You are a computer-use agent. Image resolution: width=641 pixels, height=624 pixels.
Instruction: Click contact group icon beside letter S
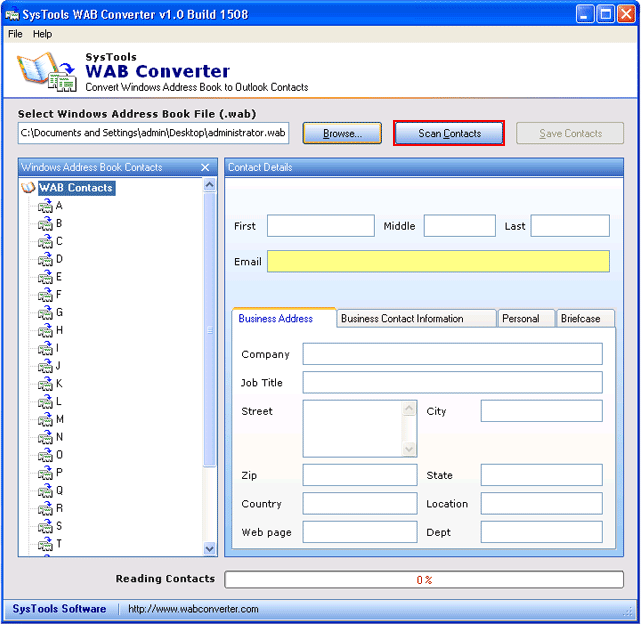[45, 526]
